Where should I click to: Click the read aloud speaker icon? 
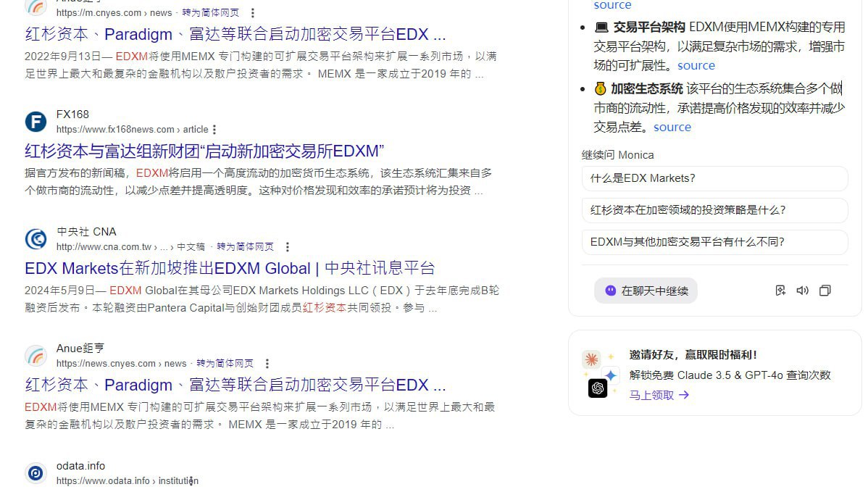click(802, 291)
